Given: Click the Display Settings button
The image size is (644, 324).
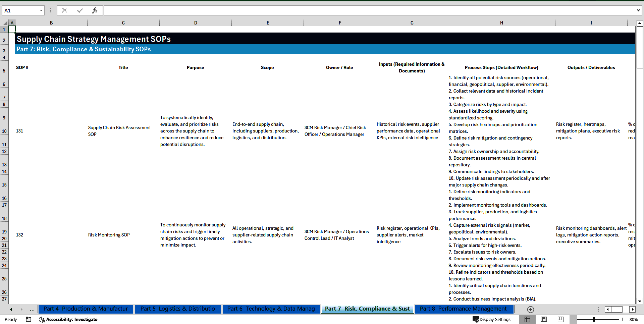Looking at the screenshot, I should pyautogui.click(x=492, y=319).
